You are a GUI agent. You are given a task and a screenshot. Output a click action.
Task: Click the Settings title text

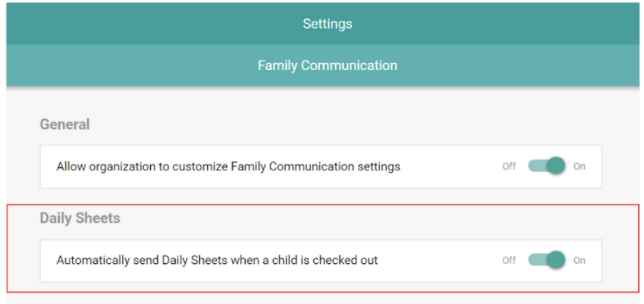(327, 24)
